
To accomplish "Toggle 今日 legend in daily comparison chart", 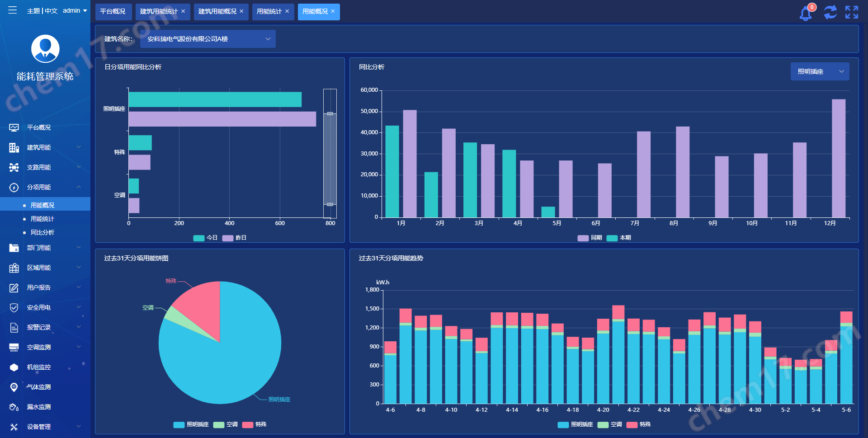I will pos(205,238).
